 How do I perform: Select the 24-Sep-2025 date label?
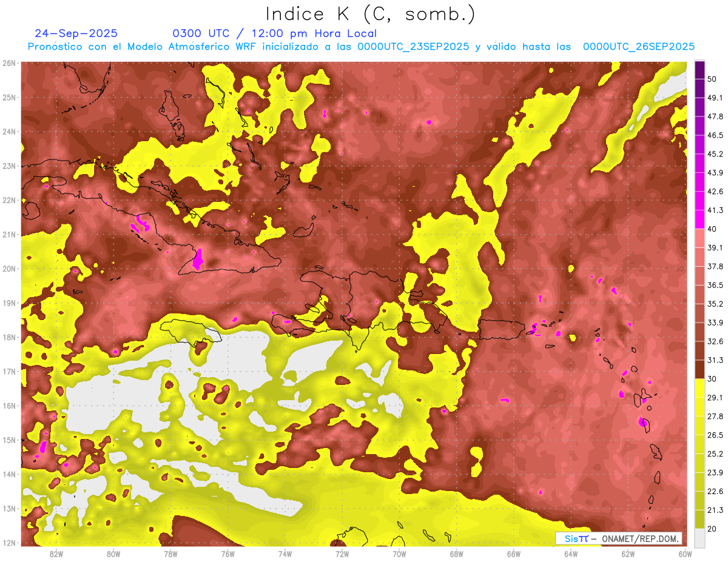click(76, 33)
